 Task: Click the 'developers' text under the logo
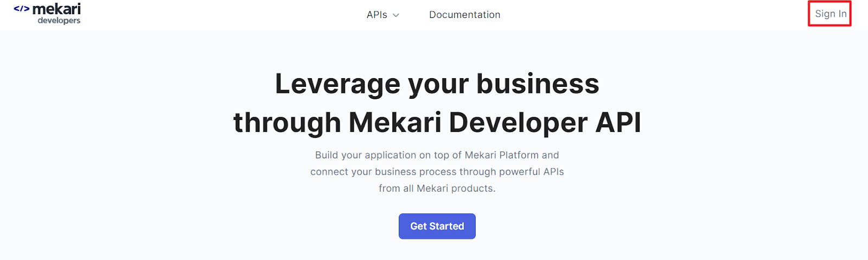pyautogui.click(x=59, y=21)
